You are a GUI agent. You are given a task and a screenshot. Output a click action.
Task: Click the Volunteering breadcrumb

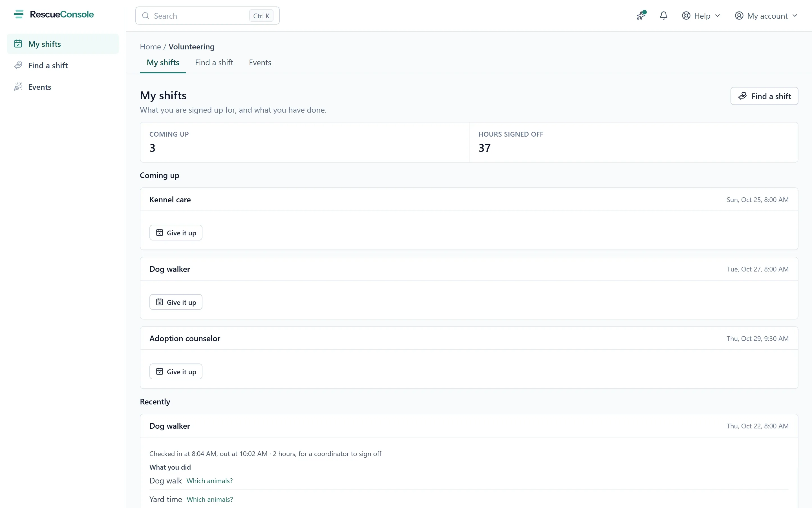coord(191,47)
